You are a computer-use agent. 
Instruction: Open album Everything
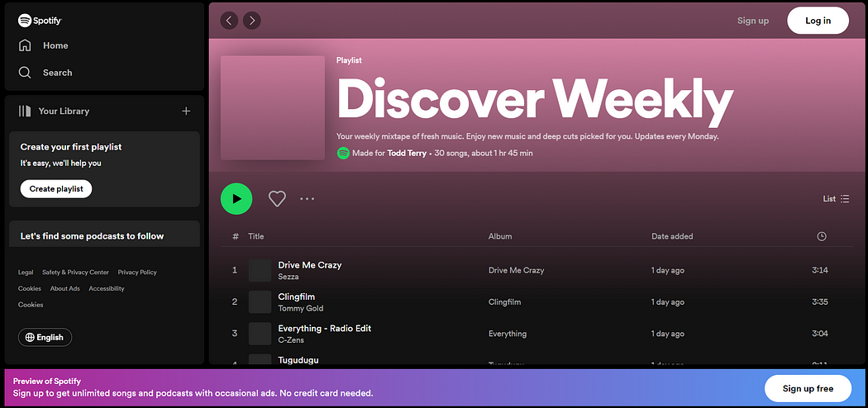coord(507,334)
